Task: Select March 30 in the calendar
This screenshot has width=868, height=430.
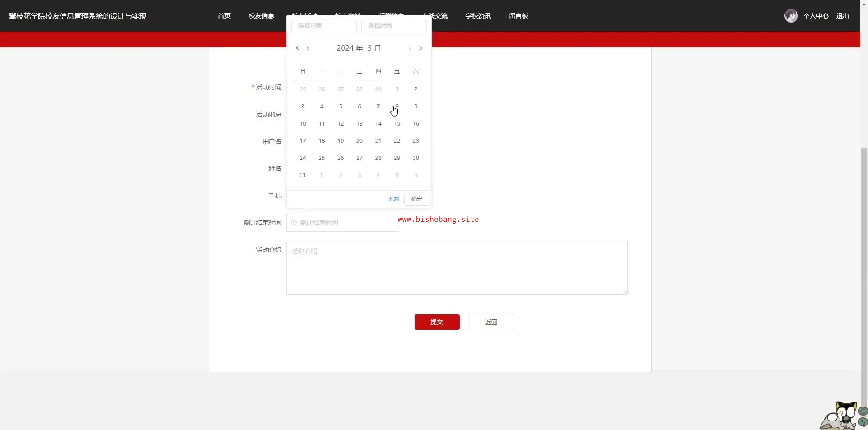Action: point(416,158)
